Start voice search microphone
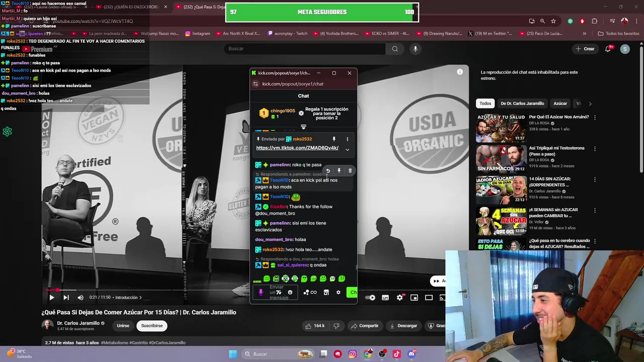644x362 pixels. [415, 49]
